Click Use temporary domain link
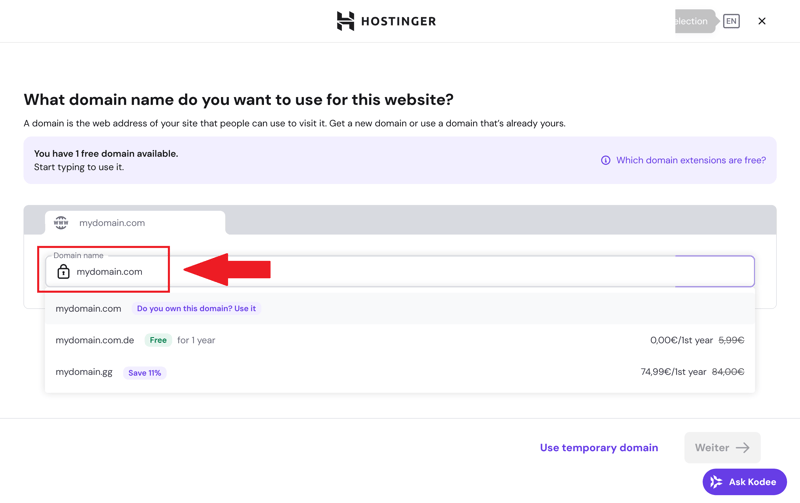This screenshot has width=800, height=503. 598,448
